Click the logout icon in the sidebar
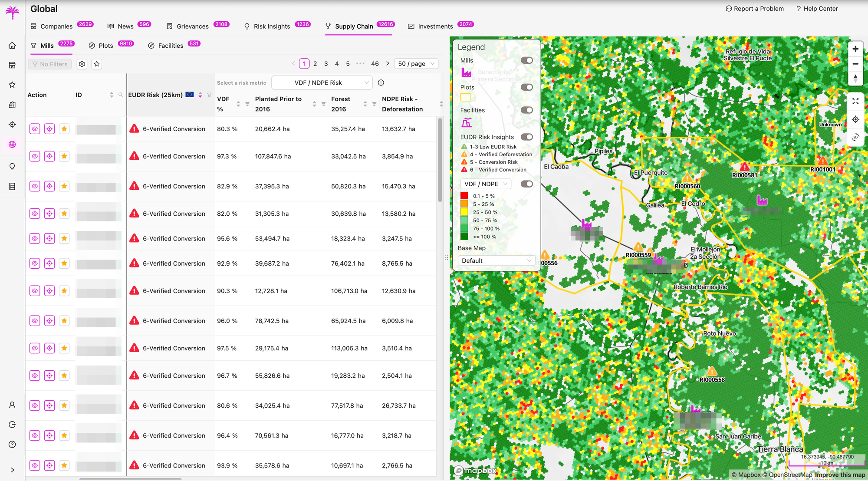This screenshot has height=481, width=868. click(x=12, y=425)
